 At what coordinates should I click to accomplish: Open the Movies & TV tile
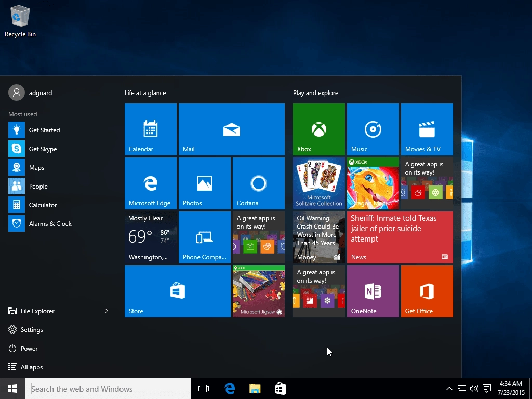pos(427,129)
